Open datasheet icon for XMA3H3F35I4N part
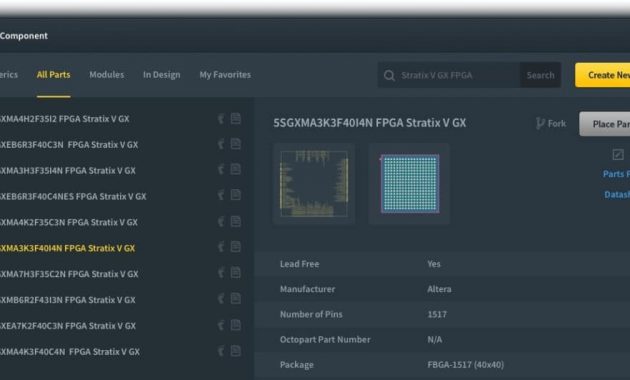Screen dimensions: 630x380 coord(236,170)
